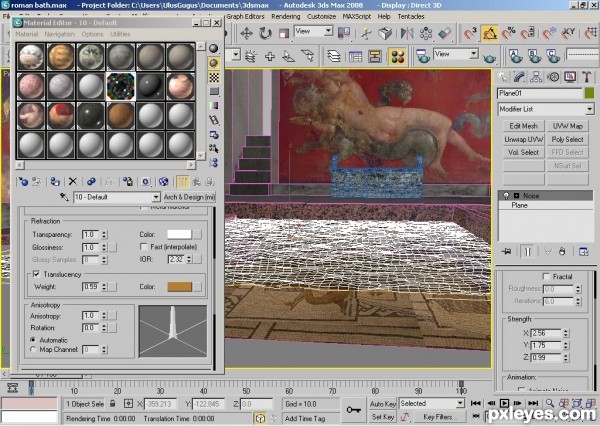Toggle Key Mode key icon in status bar
Screen dimensions: 600x427
[353, 410]
